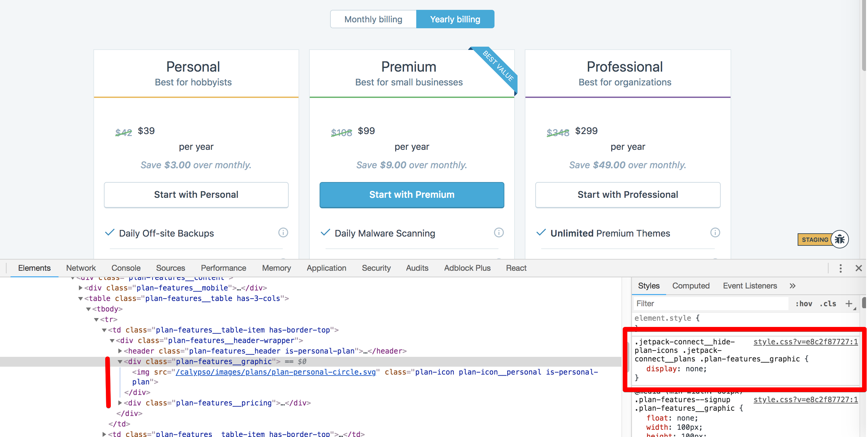
Task: Collapse the tbody element in DOM tree
Action: click(x=88, y=309)
